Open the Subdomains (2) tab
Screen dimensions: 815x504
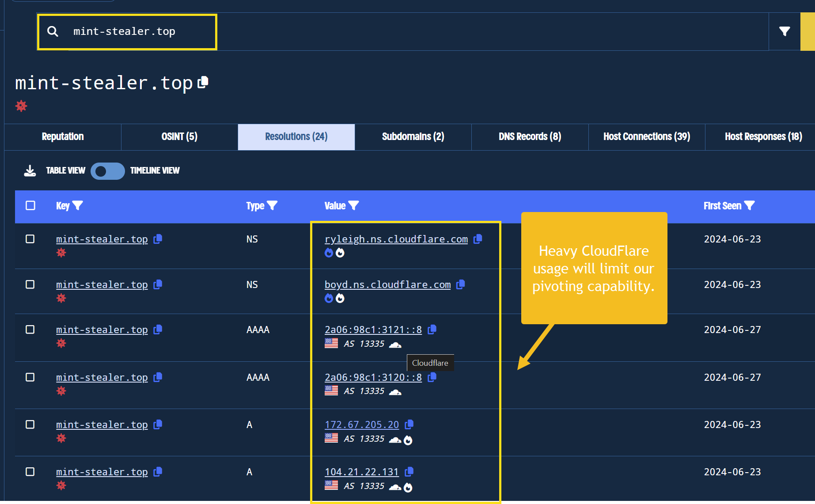[413, 137]
